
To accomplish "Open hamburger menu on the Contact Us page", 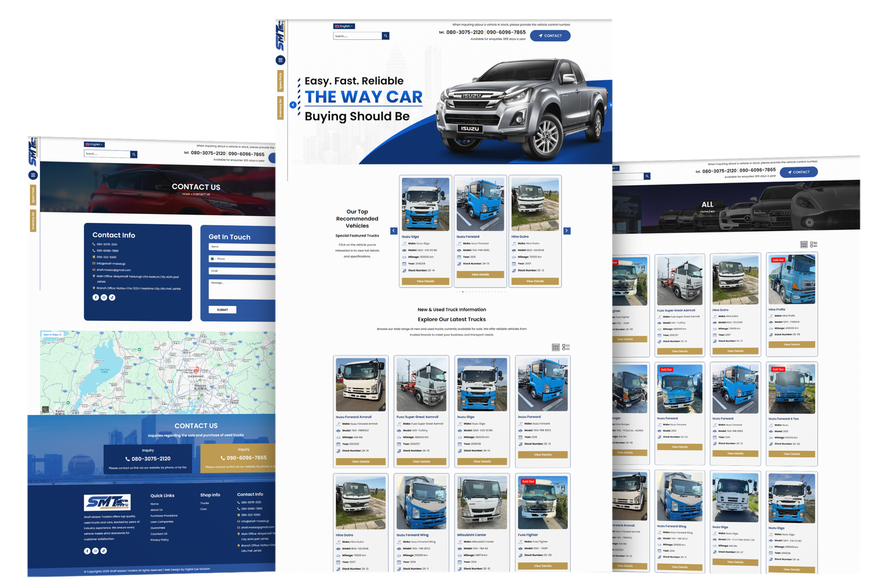I will click(x=33, y=175).
